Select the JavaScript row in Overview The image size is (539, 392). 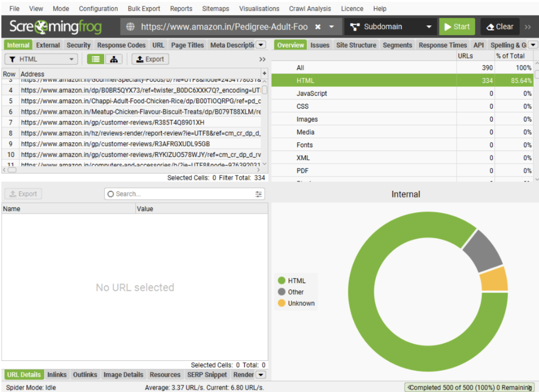point(402,93)
